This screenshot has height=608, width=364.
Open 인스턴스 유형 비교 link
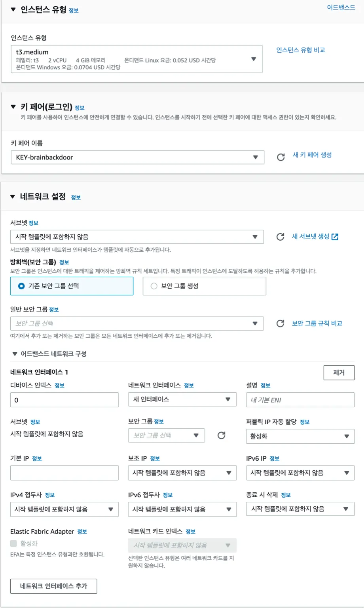click(300, 50)
